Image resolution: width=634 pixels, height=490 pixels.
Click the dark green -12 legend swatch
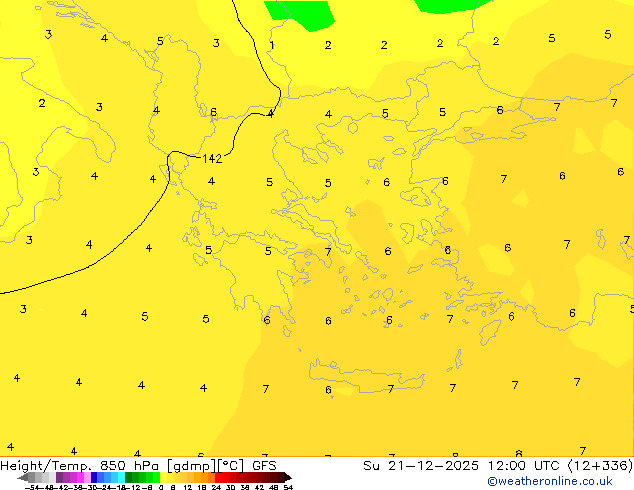tap(129, 477)
